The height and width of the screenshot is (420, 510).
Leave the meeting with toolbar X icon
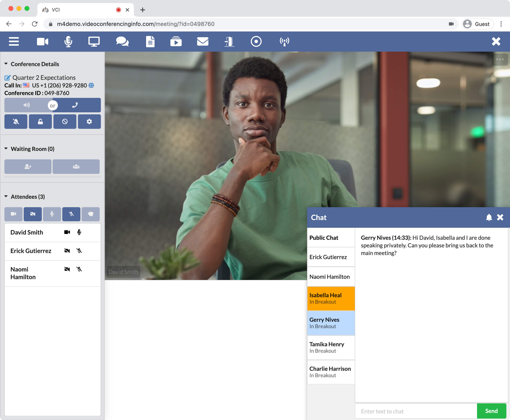(496, 41)
